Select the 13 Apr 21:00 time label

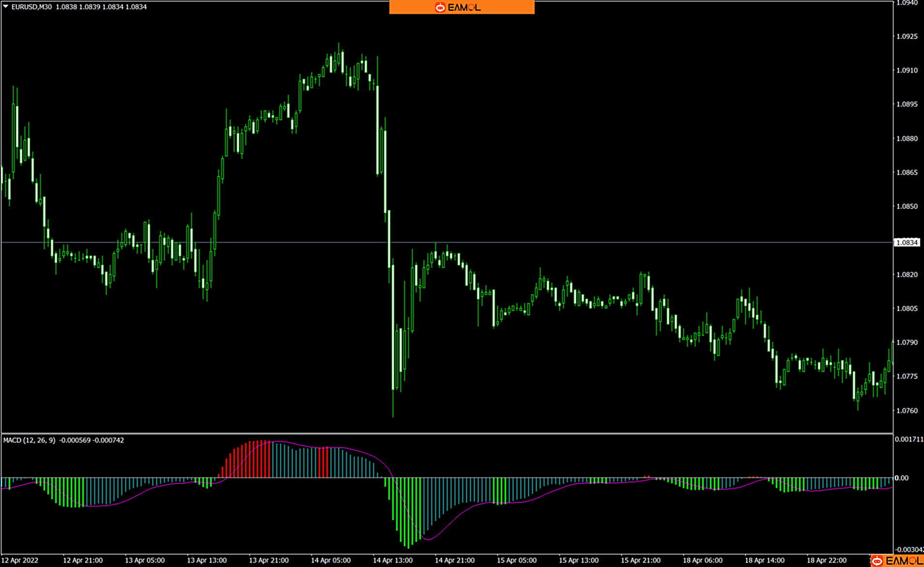pos(269,560)
